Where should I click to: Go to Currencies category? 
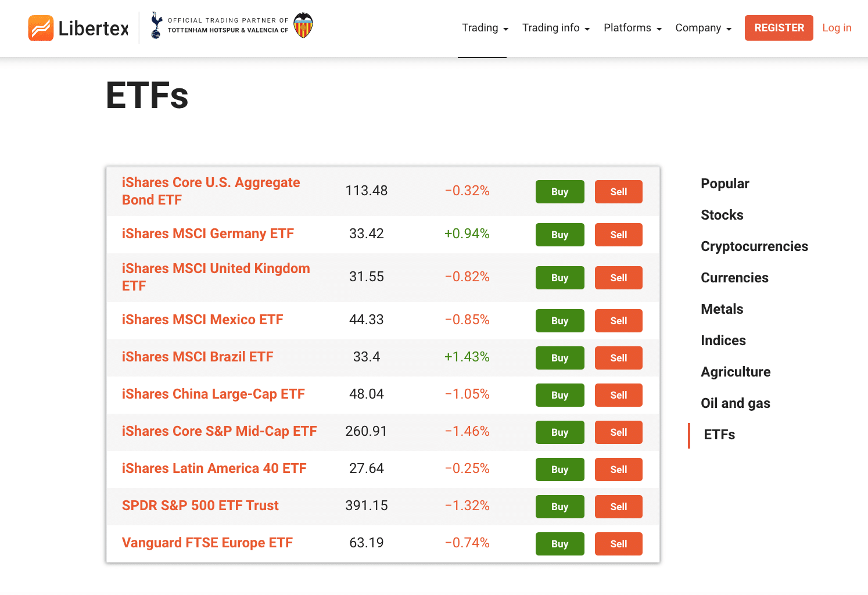734,278
